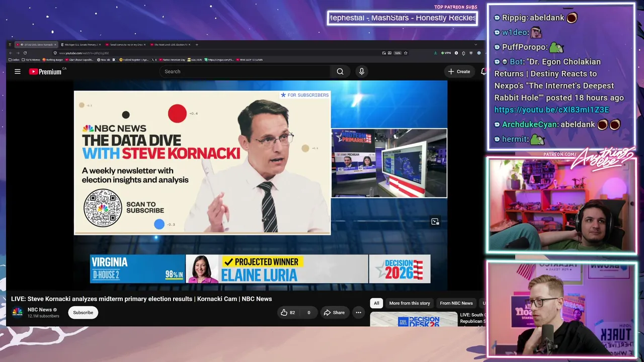Select the From NBC News chip

point(456,303)
